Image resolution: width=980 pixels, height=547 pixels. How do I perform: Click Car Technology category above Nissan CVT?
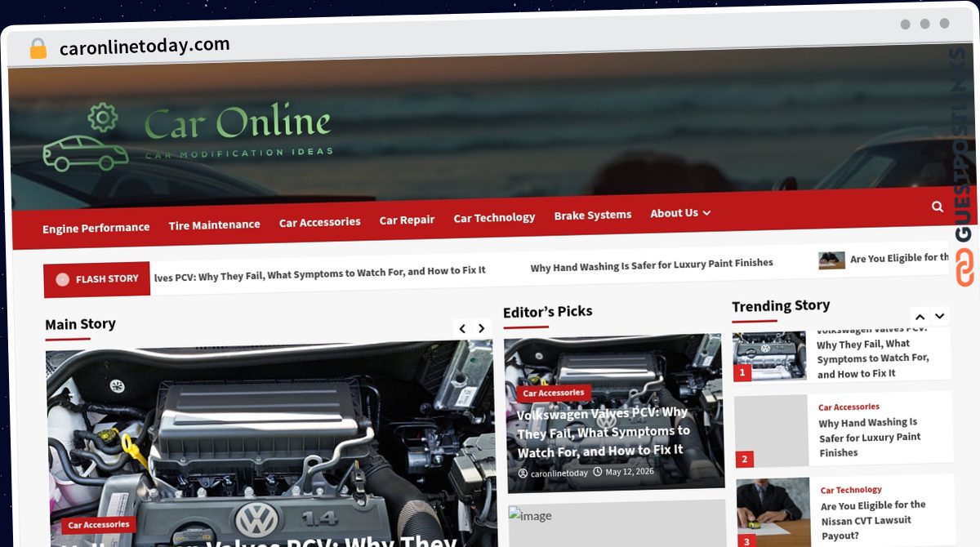point(851,490)
